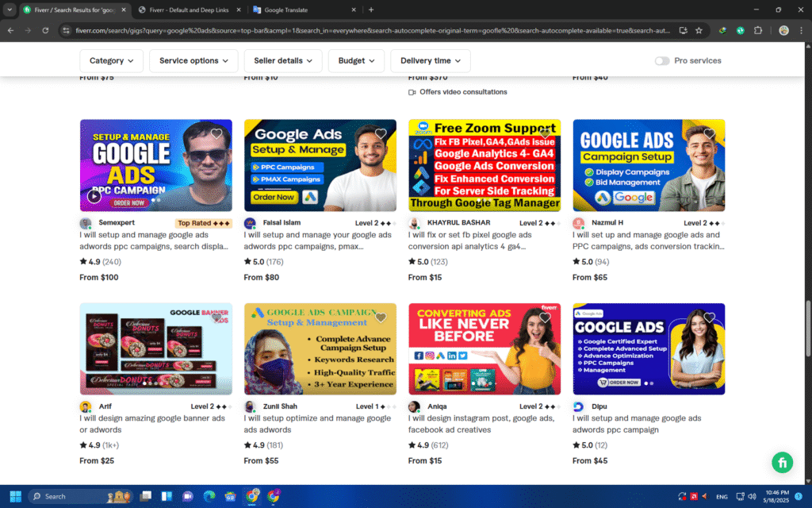Click page vertical scrollbar thumb
Viewport: 812px width, 508px height.
pyautogui.click(x=808, y=328)
